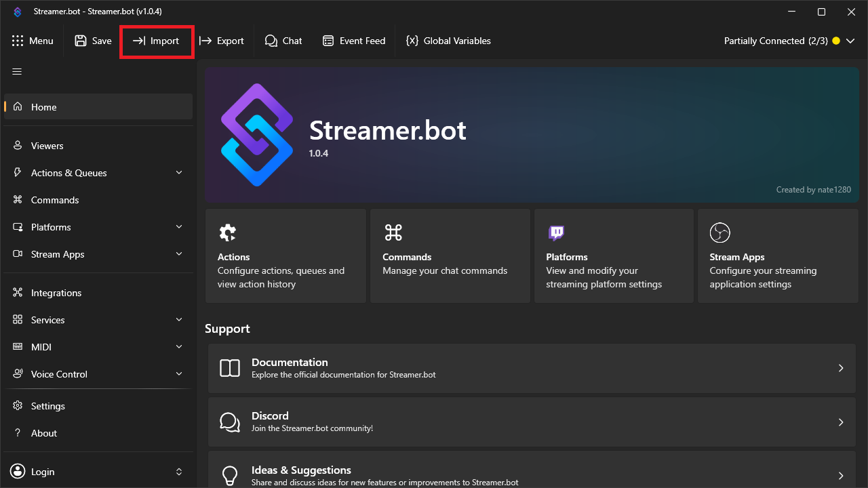This screenshot has width=868, height=488.
Task: Expand the Actions & Queues chevron
Action: [179, 173]
